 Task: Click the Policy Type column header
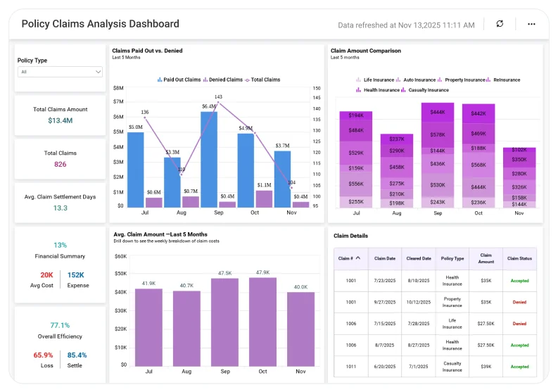pyautogui.click(x=452, y=258)
